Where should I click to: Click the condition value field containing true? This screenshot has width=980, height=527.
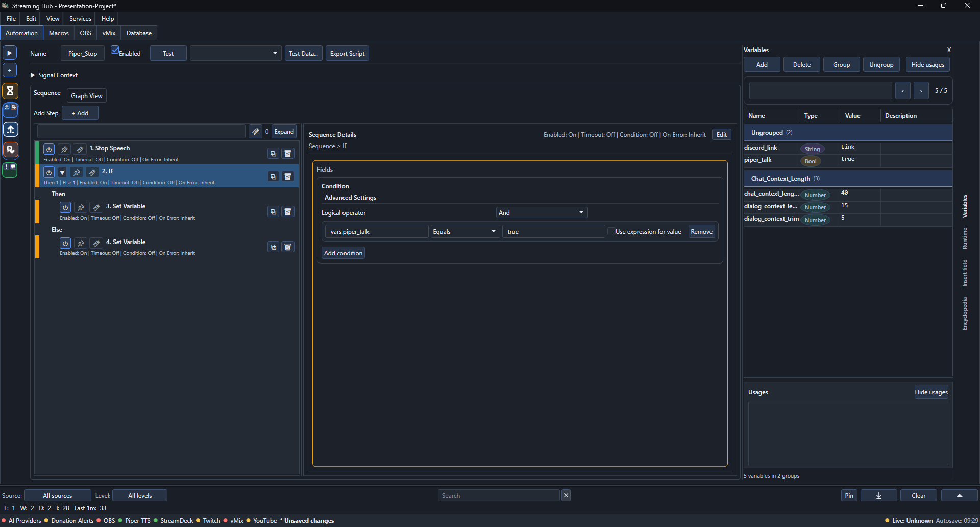point(553,231)
